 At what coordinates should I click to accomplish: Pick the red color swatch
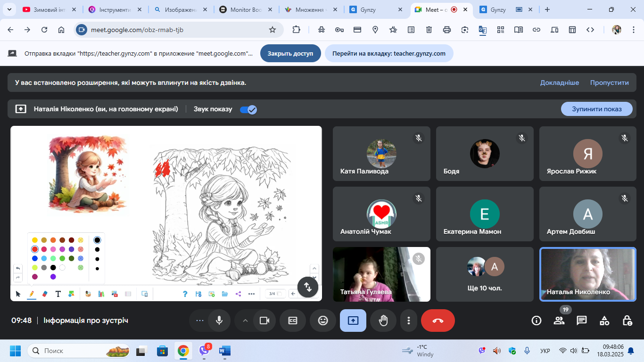35,249
